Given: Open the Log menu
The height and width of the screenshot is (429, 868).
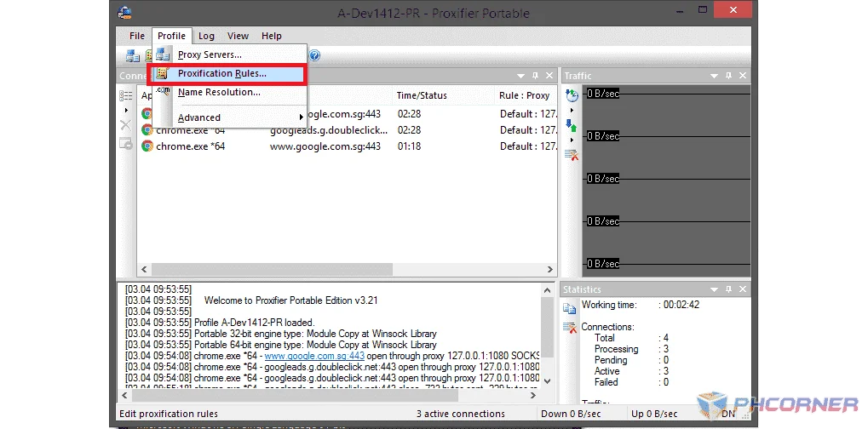Looking at the screenshot, I should coord(206,36).
